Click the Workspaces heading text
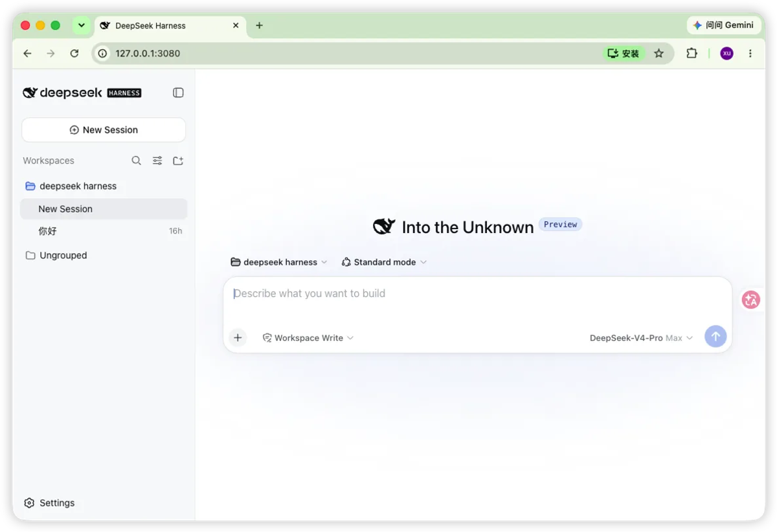 click(x=49, y=161)
